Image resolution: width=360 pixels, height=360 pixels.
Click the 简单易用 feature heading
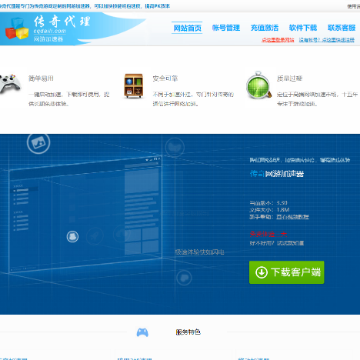[41, 79]
